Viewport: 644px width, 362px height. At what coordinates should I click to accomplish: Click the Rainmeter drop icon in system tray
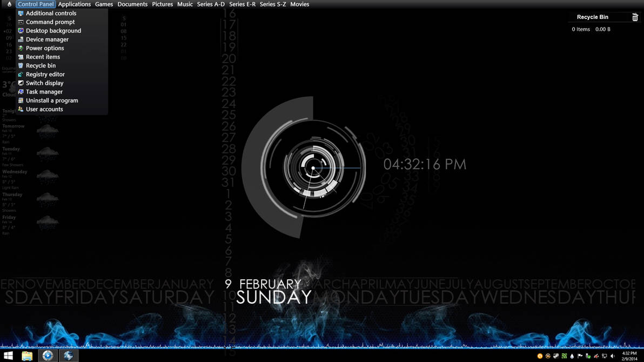pos(572,356)
